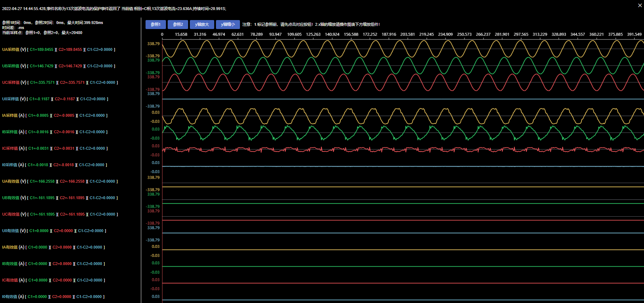This screenshot has width=644, height=303.
Task: Click the C1-C2=0.0000 value in UC有效值 row
Action: point(103,214)
